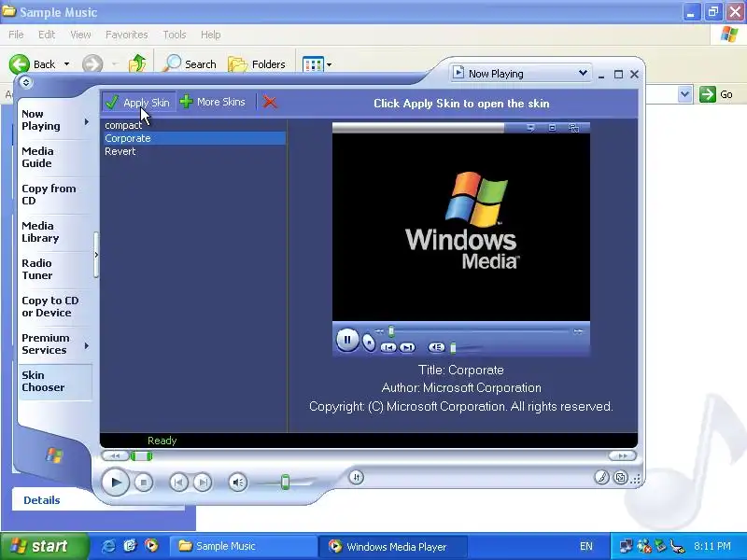This screenshot has height=560, width=747.
Task: Open Radio Tuner tab
Action: coord(36,269)
